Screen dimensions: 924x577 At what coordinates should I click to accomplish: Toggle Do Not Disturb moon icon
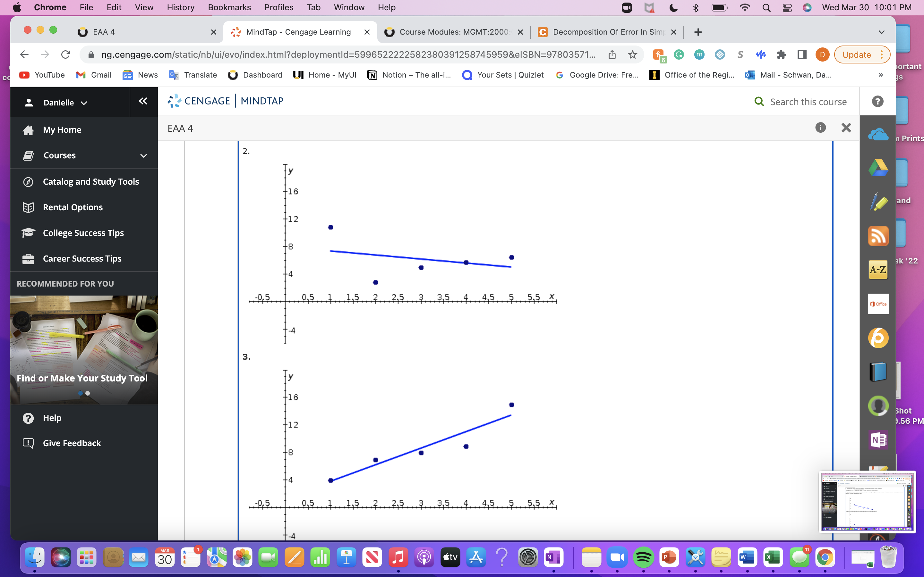pos(673,7)
